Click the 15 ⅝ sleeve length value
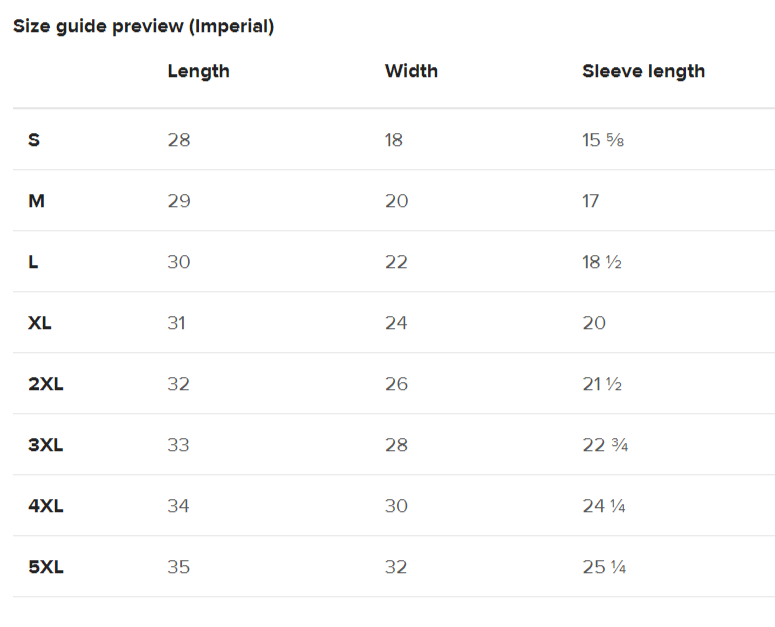Viewport: 775px width, 627px height. 603,140
